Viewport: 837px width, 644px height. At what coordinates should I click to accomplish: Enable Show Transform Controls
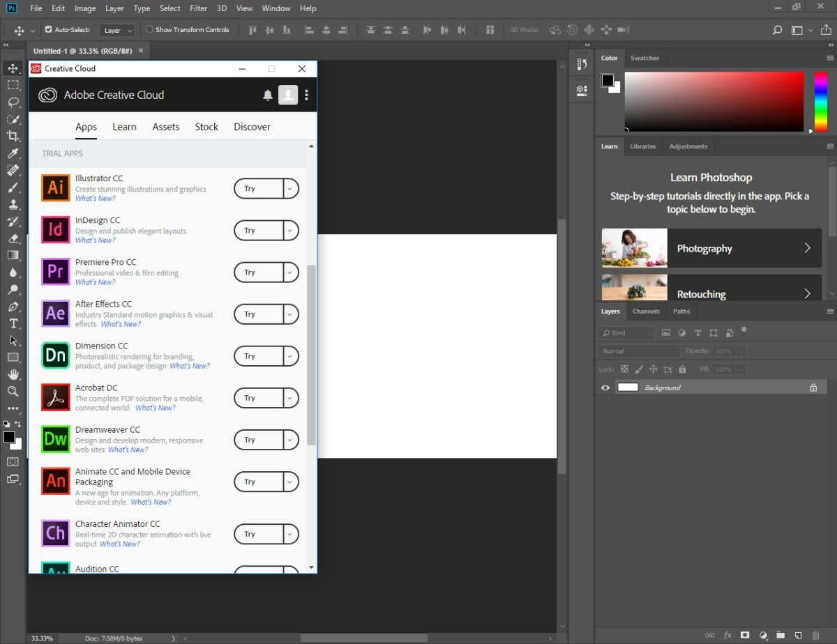[x=149, y=30]
